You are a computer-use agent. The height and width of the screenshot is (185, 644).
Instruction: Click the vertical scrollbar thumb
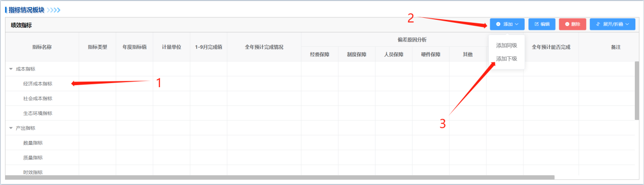pos(637,90)
